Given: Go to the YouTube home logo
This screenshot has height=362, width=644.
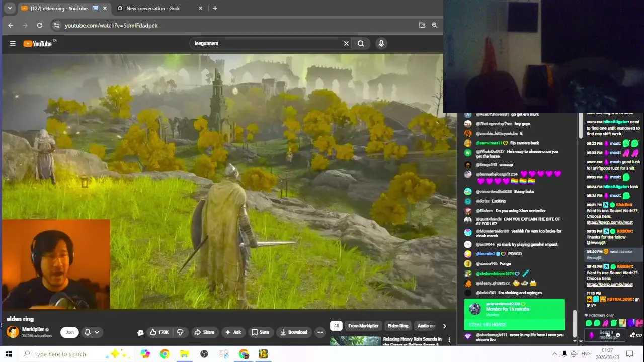Looking at the screenshot, I should 39,43.
